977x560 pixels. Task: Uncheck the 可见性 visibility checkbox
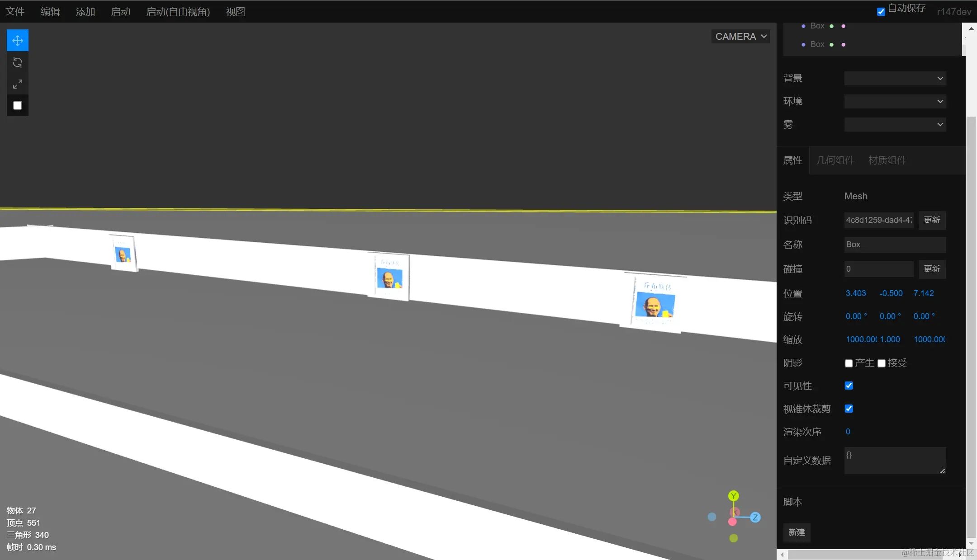[849, 386]
